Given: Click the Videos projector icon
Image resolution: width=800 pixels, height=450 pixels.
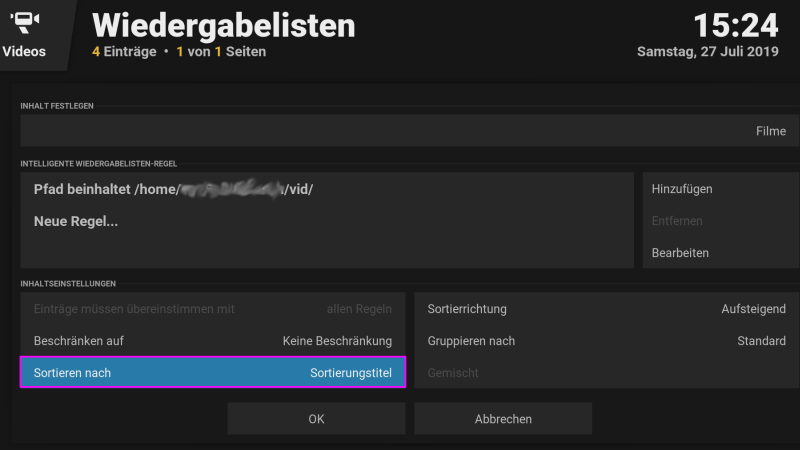Looking at the screenshot, I should [x=24, y=22].
